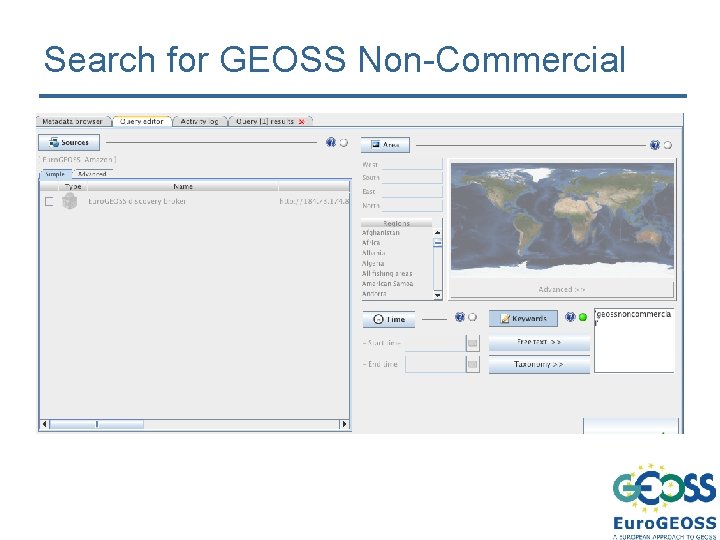This screenshot has height=540, width=720.
Task: Click the Type column header
Action: (x=73, y=186)
